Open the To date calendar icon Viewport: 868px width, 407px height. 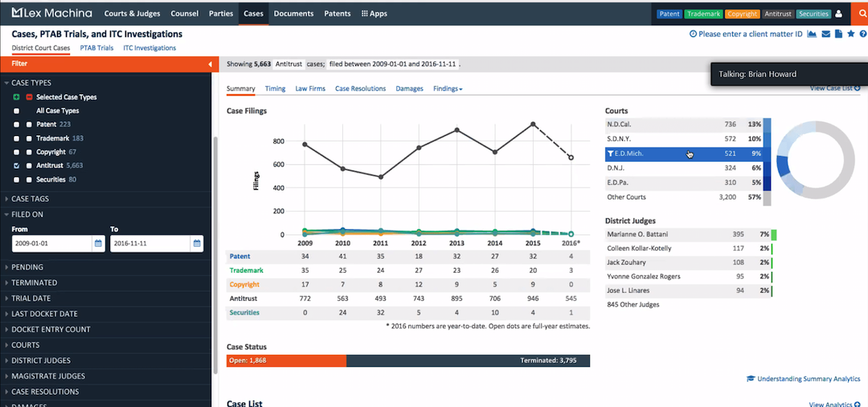[197, 243]
